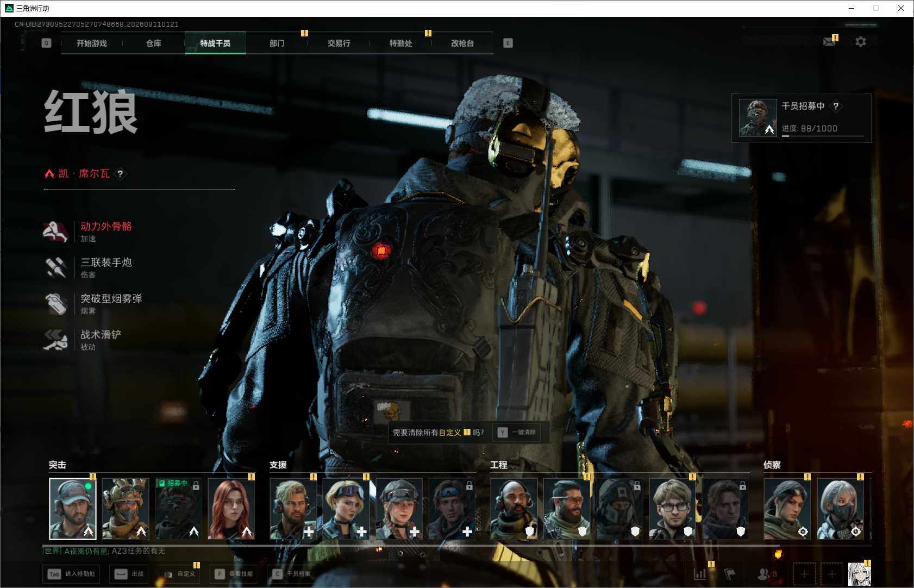The height and width of the screenshot is (588, 914).
Task: Open the 自定义 customize button
Action: click(x=179, y=574)
